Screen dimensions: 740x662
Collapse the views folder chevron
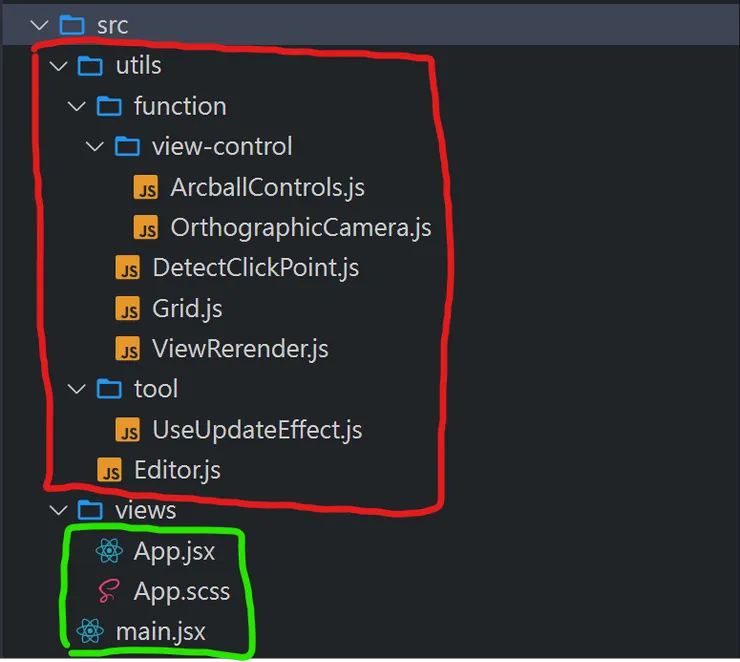[59, 510]
